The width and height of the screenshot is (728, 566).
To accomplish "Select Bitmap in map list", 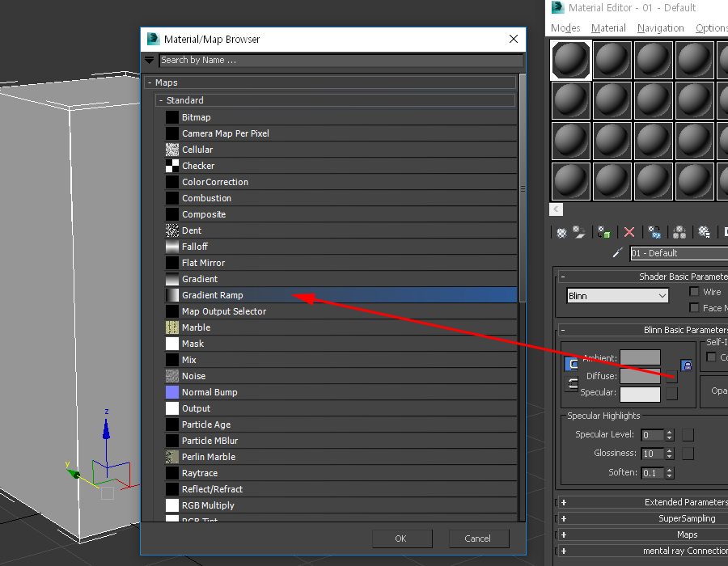I will click(x=341, y=117).
